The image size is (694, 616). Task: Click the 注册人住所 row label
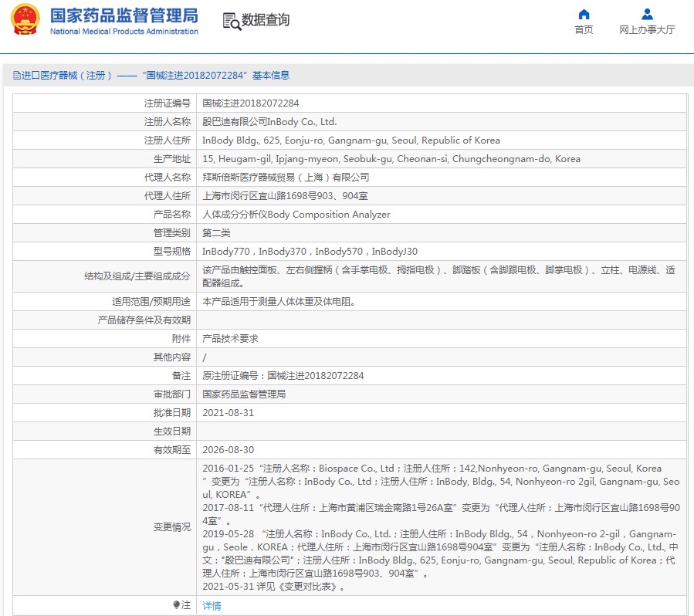[x=168, y=140]
